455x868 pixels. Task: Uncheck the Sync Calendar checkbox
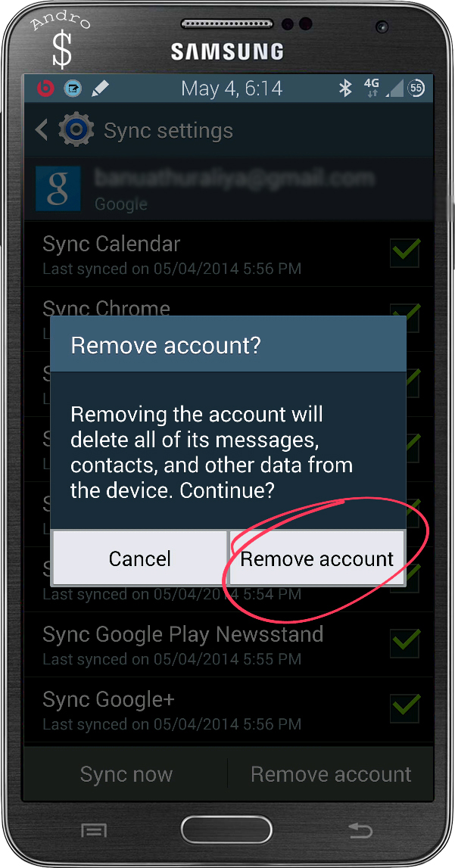(405, 253)
